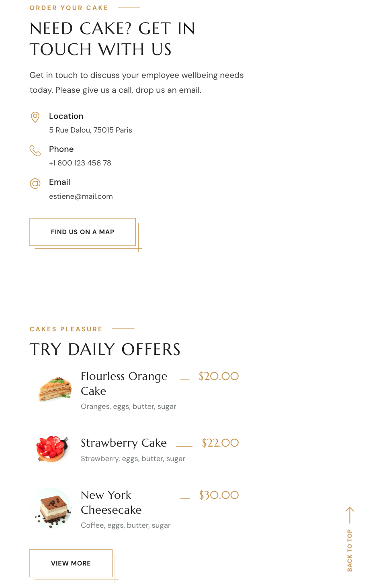Click the New York Cheesecake thumbnail image
Viewport: 389px width, 588px height.
[x=52, y=508]
